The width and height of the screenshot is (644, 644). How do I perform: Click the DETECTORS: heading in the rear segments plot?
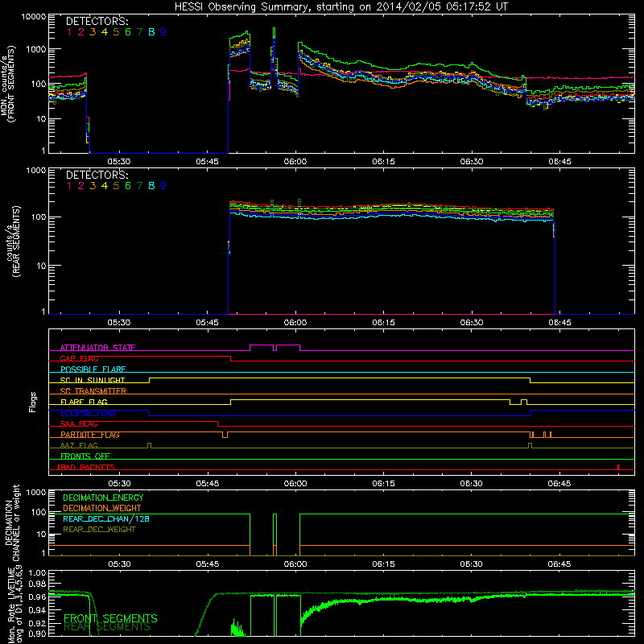[97, 175]
